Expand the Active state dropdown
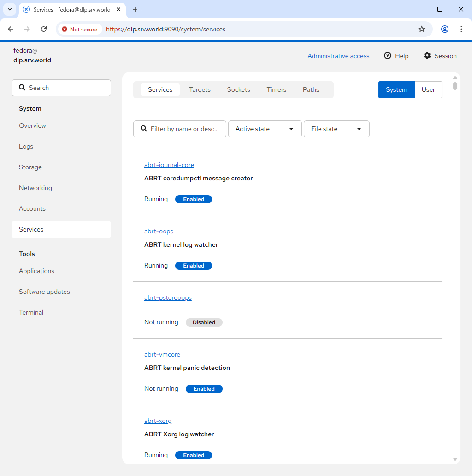Image resolution: width=472 pixels, height=476 pixels. tap(265, 129)
